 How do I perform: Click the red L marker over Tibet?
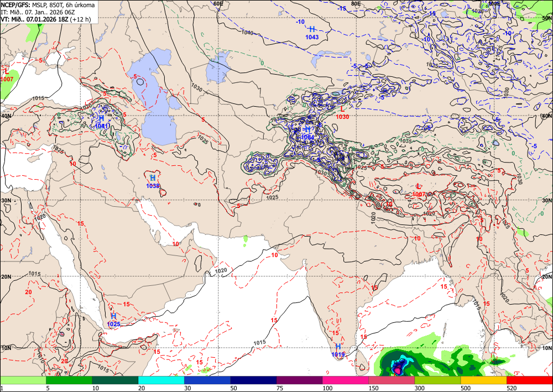pos(419,186)
